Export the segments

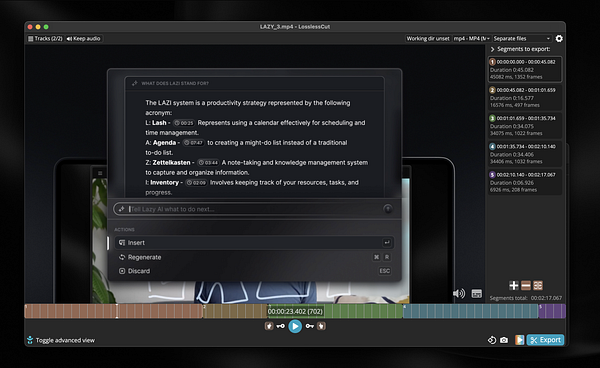(545, 340)
